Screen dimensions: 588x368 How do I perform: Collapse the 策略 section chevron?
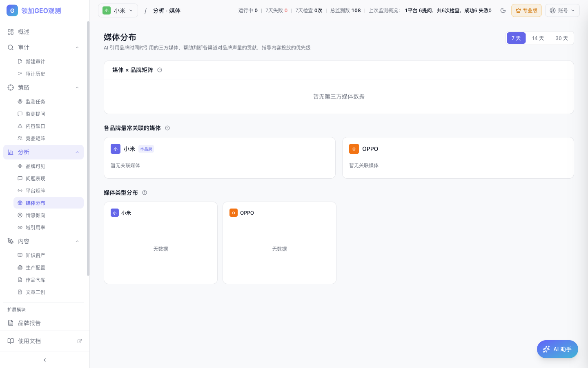point(77,88)
